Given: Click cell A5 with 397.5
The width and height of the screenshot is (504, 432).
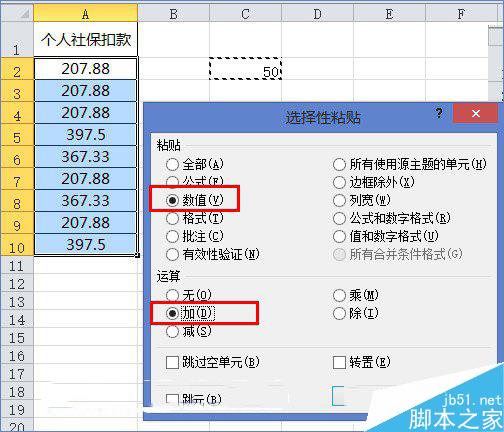Looking at the screenshot, I should [x=86, y=135].
